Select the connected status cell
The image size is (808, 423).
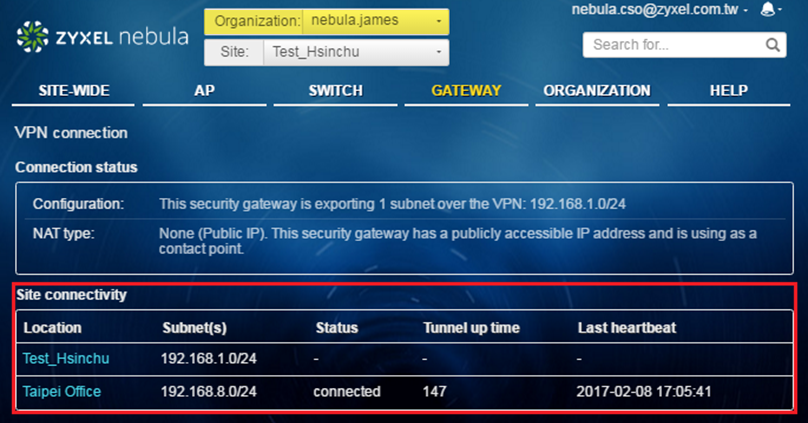tap(347, 392)
